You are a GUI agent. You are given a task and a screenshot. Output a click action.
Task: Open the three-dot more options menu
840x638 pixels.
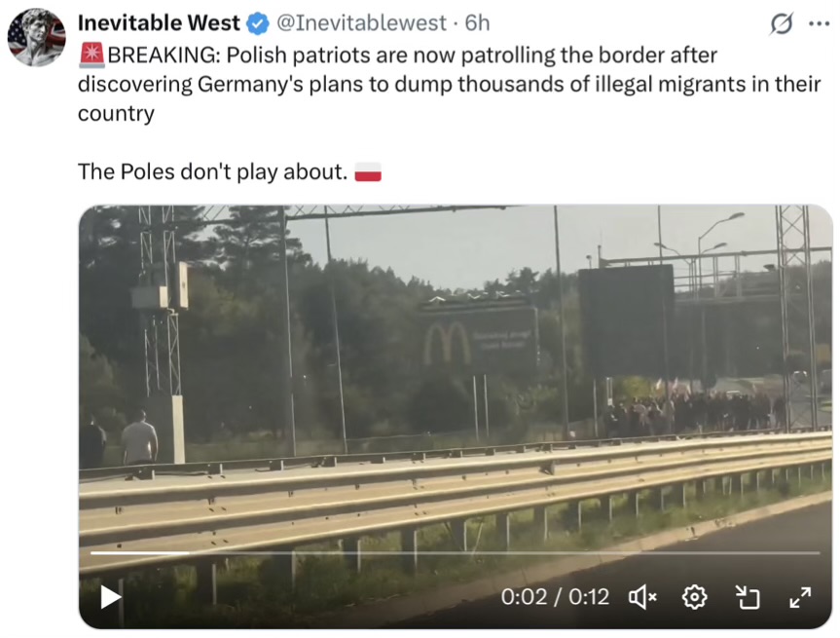(x=819, y=23)
